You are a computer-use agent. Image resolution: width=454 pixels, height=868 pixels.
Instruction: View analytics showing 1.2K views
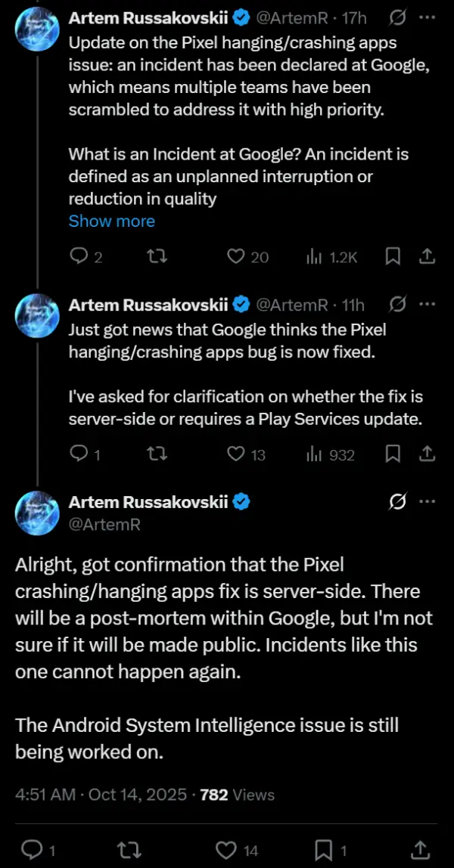coord(314,257)
